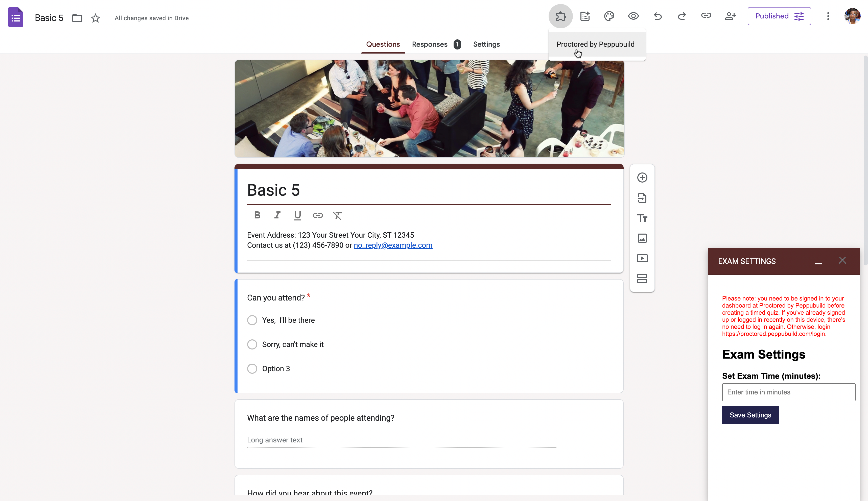This screenshot has width=868, height=501.
Task: Open the Google Forms home icon
Action: (x=15, y=17)
